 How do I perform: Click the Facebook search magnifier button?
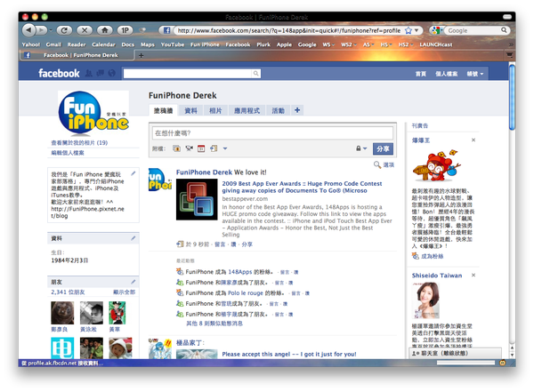point(255,74)
